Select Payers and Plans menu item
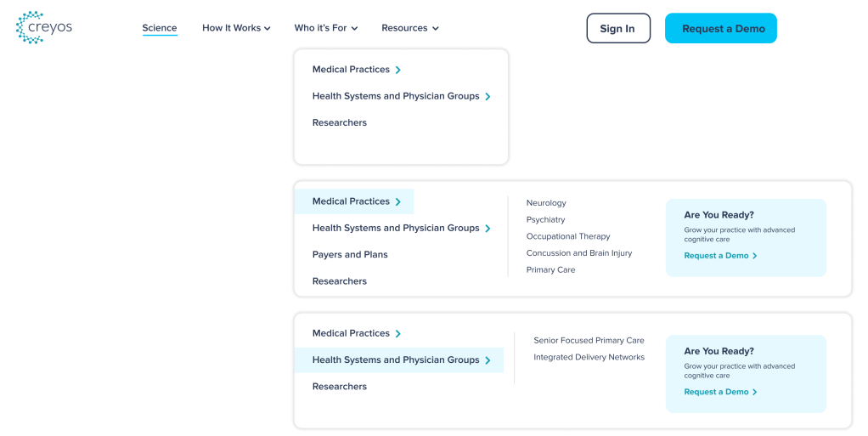Viewport: 868px width, 436px height. (x=350, y=254)
